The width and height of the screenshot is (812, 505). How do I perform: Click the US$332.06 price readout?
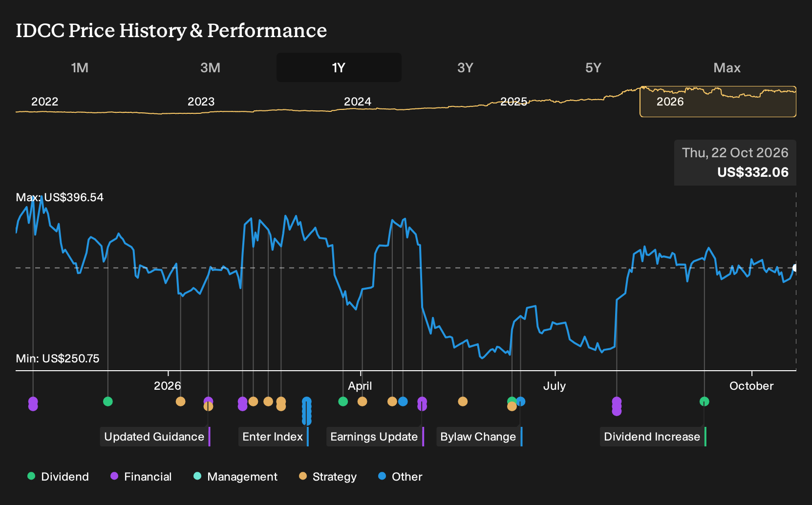pyautogui.click(x=753, y=172)
